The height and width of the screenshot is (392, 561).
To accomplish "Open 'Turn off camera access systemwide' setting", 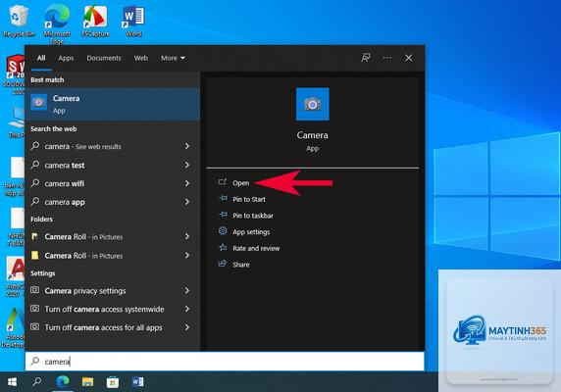I will tap(113, 309).
